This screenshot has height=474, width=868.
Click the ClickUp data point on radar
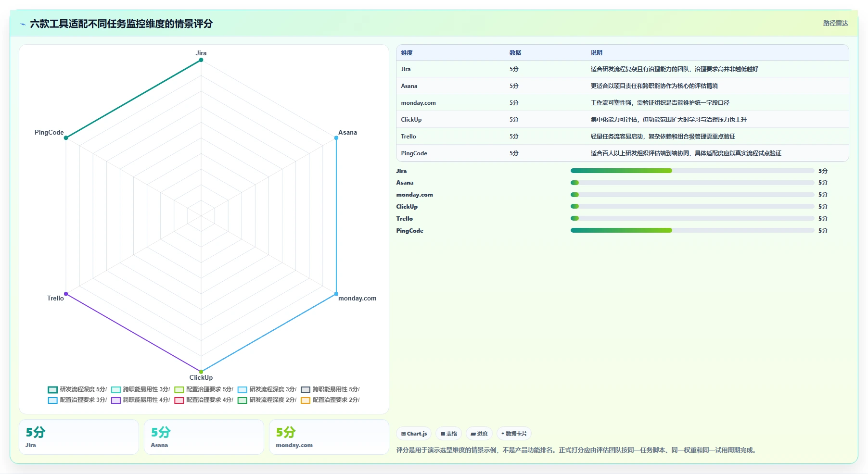[x=201, y=372]
